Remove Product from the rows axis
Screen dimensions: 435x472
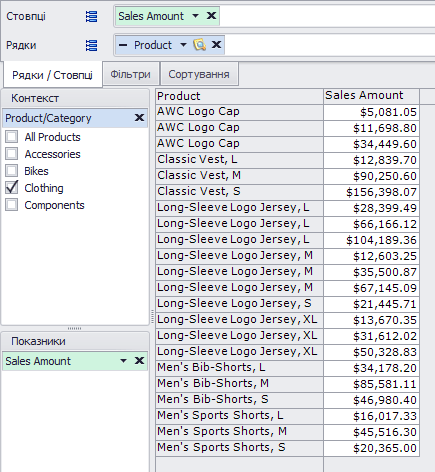[216, 44]
